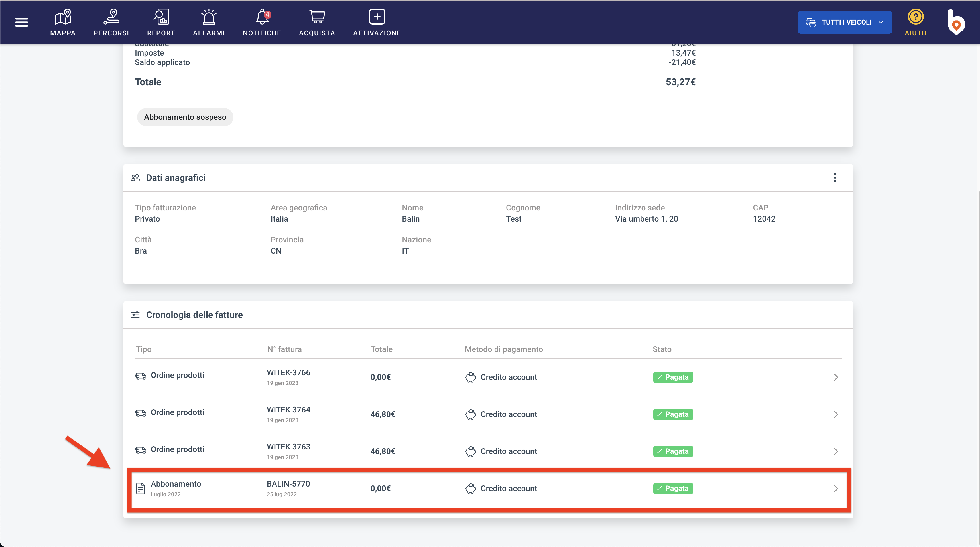Click the Abbonamento sospeso chip
This screenshot has width=980, height=547.
click(x=185, y=117)
